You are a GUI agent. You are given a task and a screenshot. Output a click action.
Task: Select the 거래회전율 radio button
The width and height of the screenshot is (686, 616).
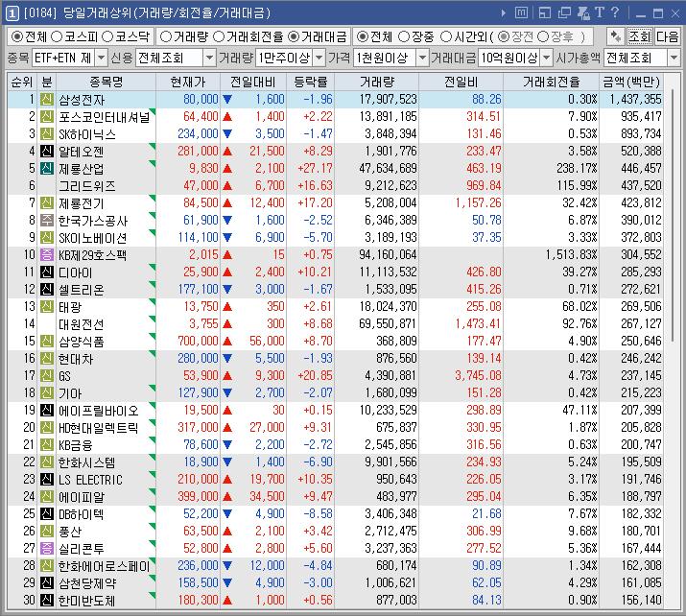[x=219, y=36]
